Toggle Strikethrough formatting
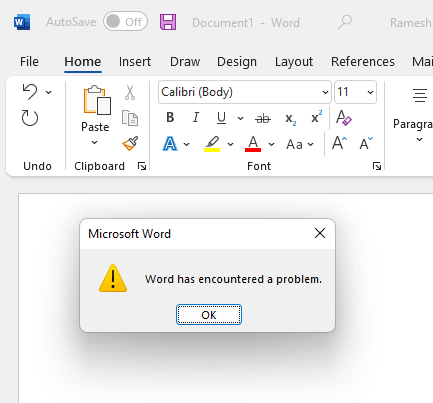433x403 pixels. click(263, 118)
